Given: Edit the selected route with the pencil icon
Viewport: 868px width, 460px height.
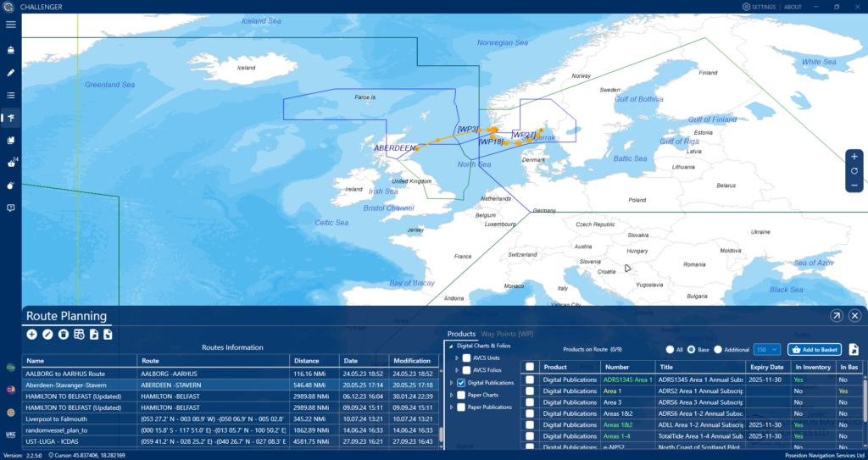Looking at the screenshot, I should pyautogui.click(x=47, y=335).
